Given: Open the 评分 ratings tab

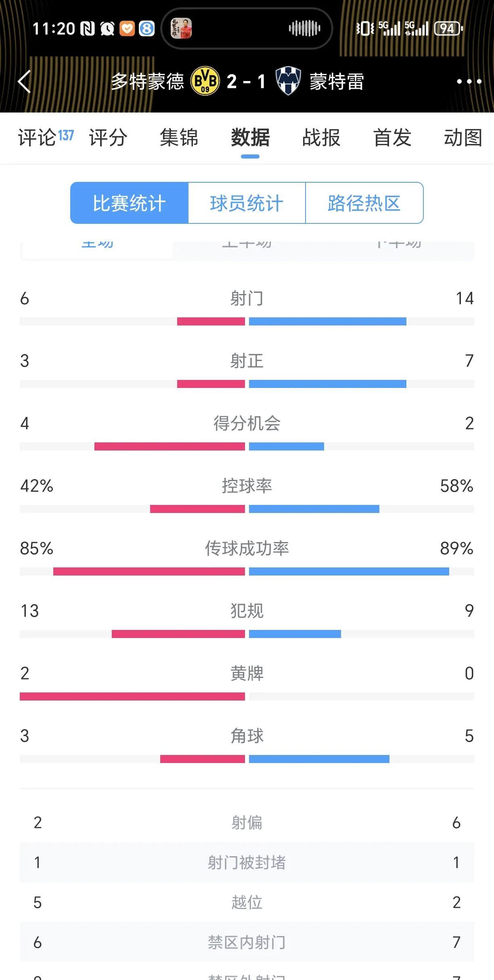Looking at the screenshot, I should pos(108,138).
